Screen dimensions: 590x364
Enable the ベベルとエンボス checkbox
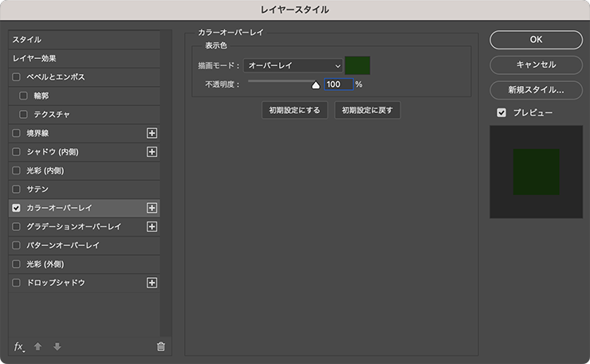(16, 77)
